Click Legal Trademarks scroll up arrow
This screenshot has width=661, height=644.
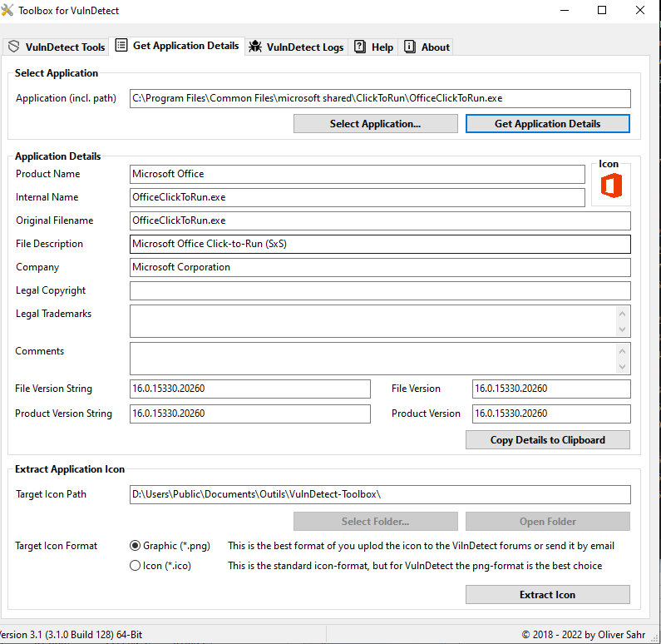point(622,314)
